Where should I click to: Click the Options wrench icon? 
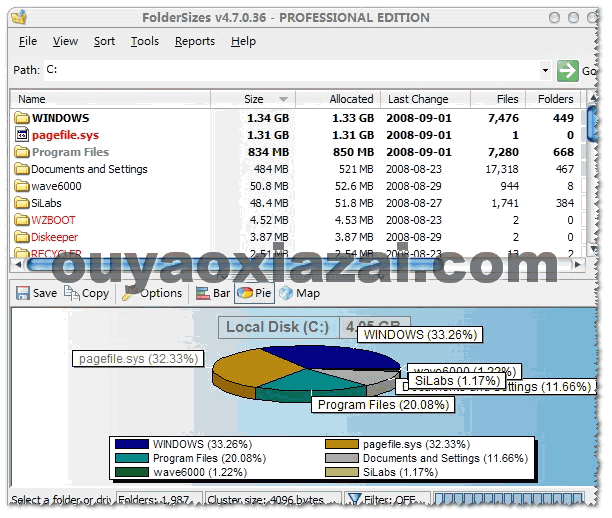point(129,293)
